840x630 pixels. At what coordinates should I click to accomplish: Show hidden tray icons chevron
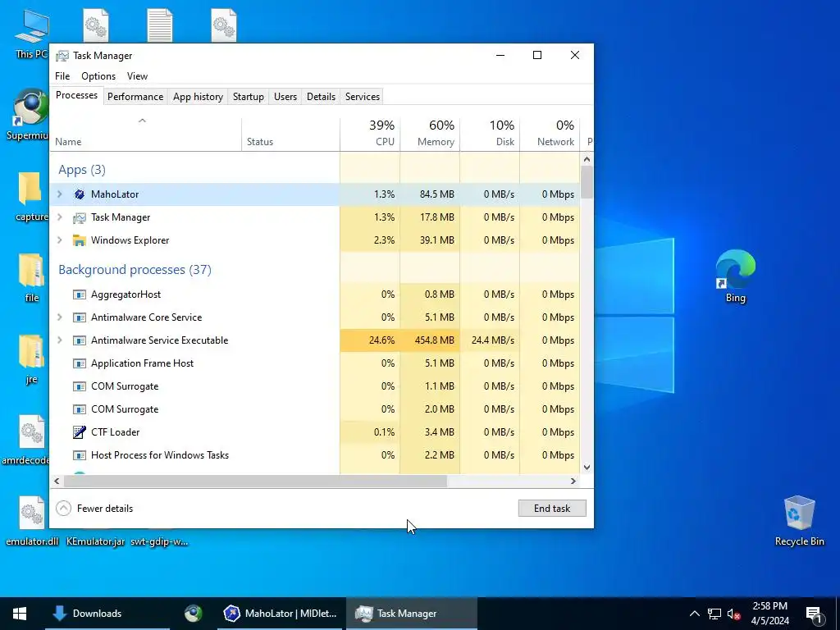pos(694,614)
